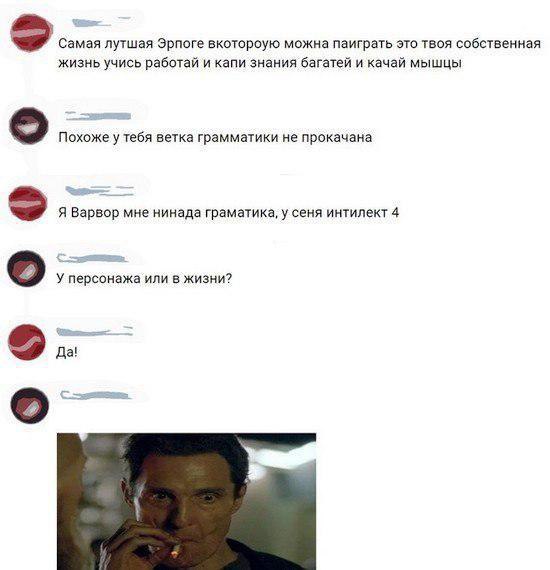Open blurred username above "Самая лутшая Эрпоге" comment
550x570 pixels.
(x=102, y=23)
